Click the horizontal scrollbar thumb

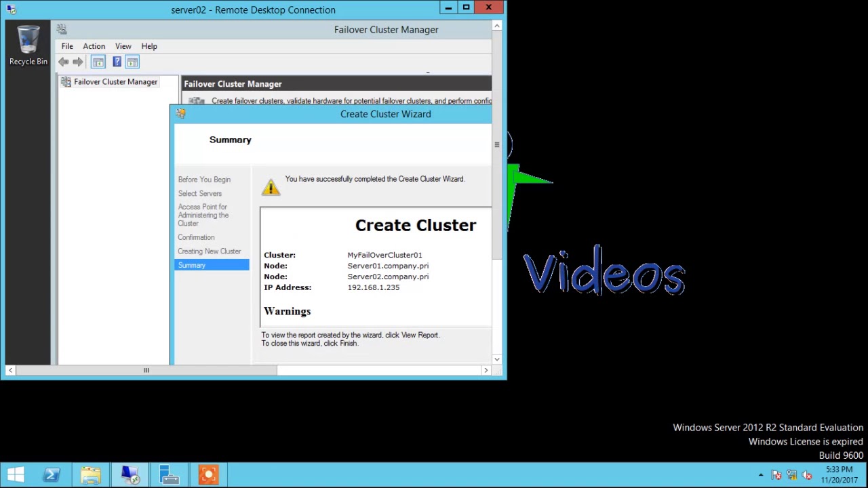coord(146,370)
